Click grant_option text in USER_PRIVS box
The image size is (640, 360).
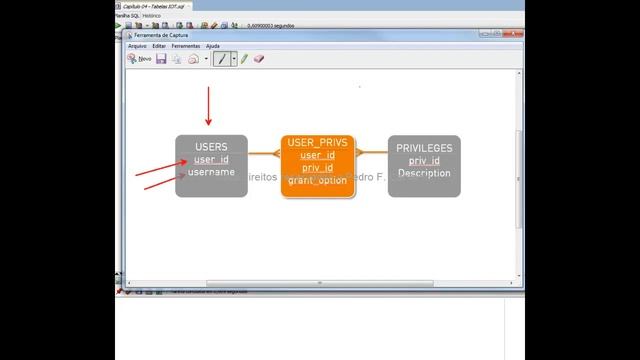[x=318, y=180]
